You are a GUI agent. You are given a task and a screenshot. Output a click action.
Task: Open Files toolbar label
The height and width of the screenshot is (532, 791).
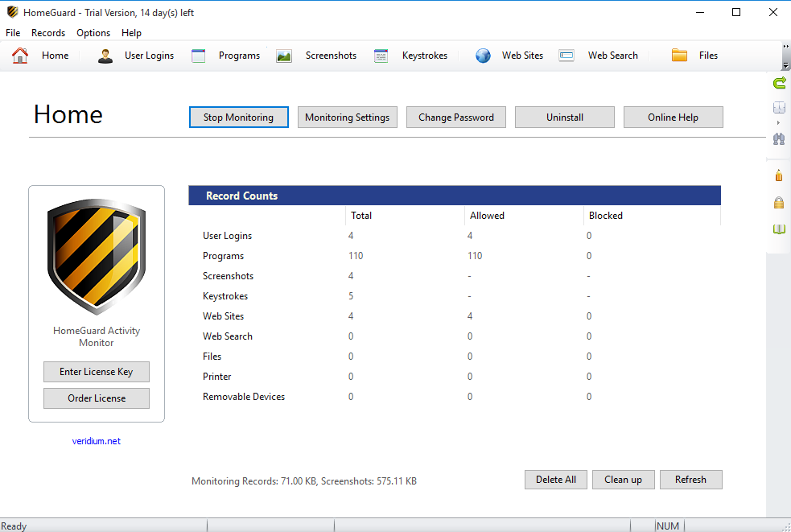708,56
